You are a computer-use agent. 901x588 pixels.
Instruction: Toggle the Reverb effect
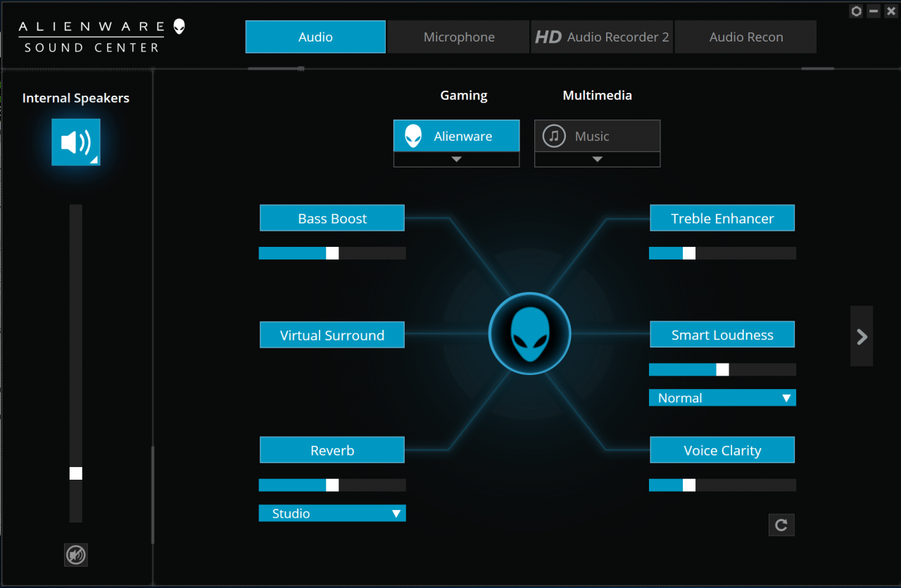[332, 450]
